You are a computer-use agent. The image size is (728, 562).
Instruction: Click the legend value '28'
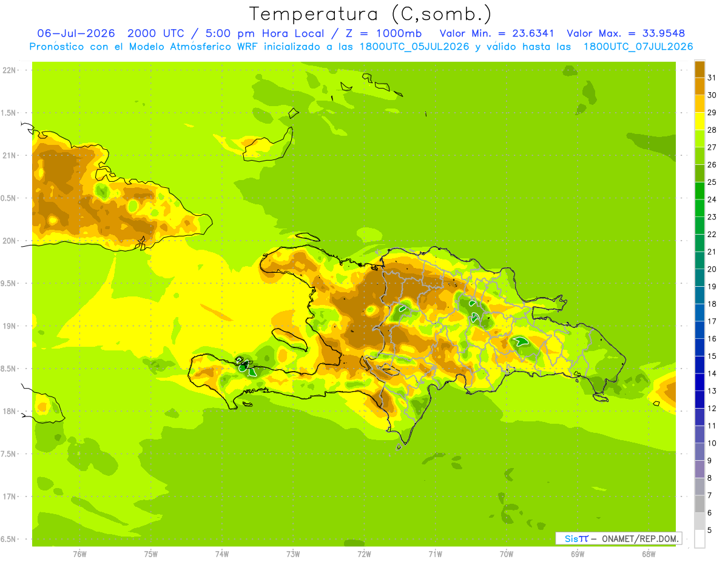point(712,130)
